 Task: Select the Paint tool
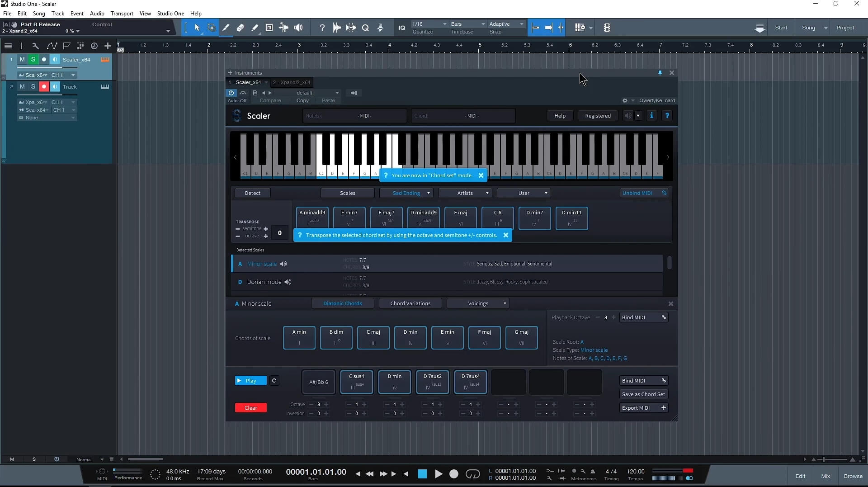pyautogui.click(x=255, y=28)
